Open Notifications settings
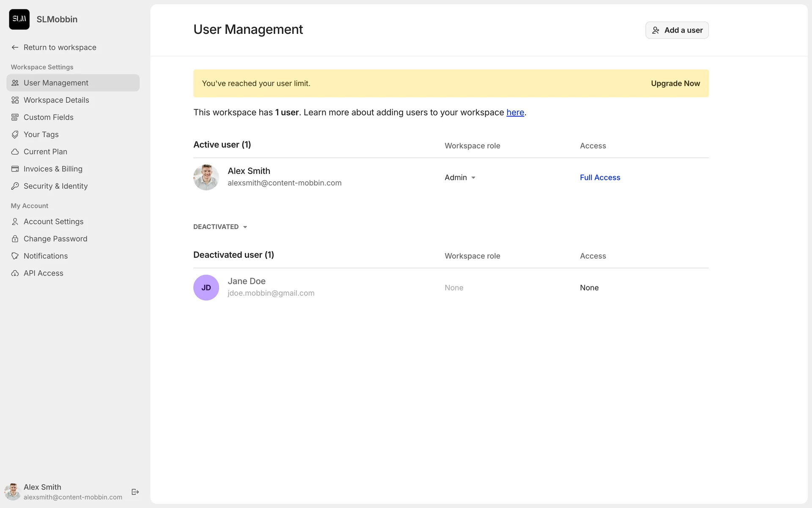This screenshot has height=508, width=812. click(x=46, y=256)
